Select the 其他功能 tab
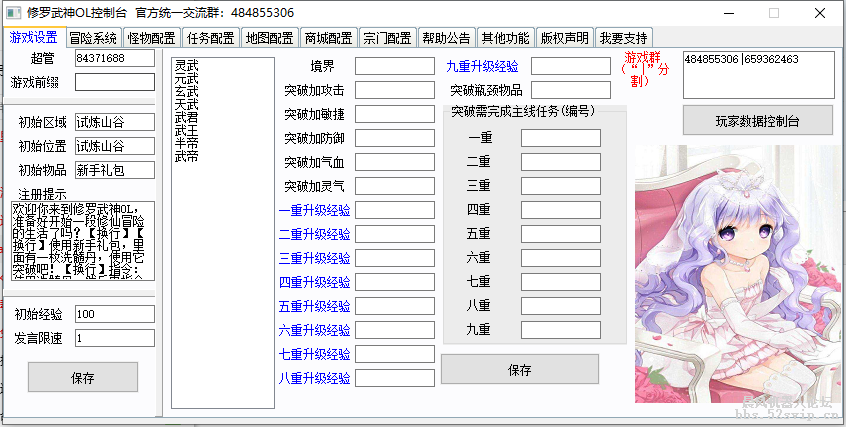Image resolution: width=846 pixels, height=427 pixels. tap(505, 38)
